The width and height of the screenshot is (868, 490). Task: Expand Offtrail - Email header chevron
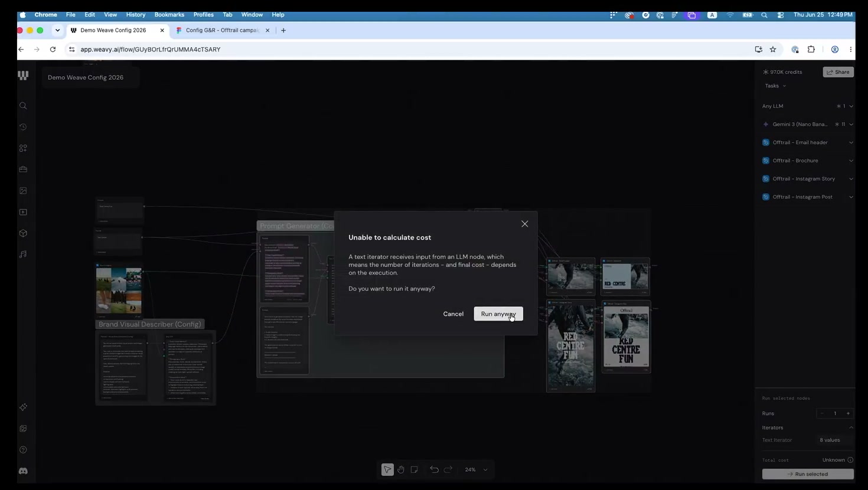click(851, 142)
